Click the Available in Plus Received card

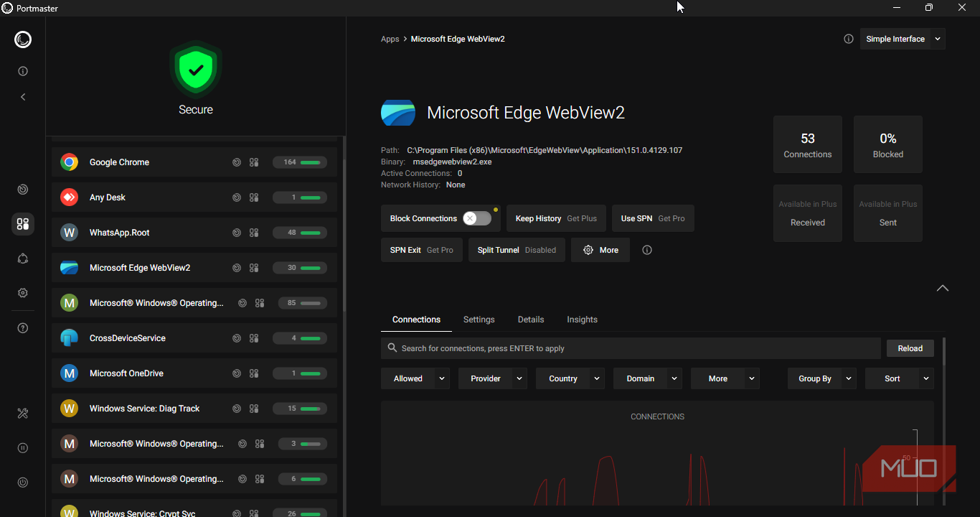click(x=808, y=213)
